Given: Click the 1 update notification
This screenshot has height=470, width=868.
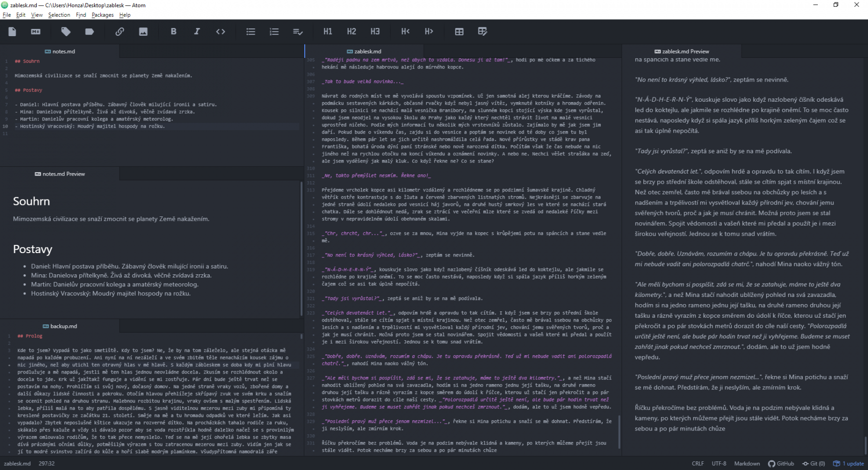Looking at the screenshot, I should 848,464.
